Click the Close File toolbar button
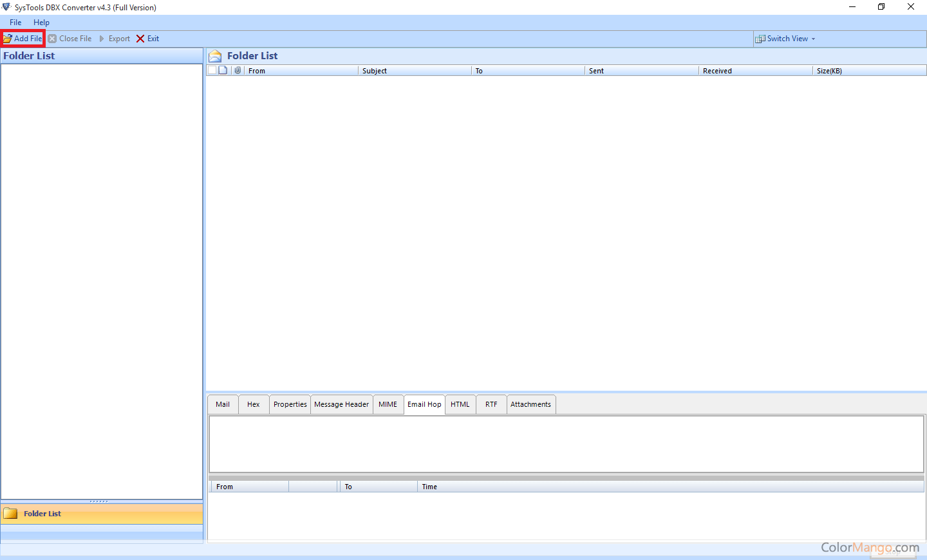 (x=70, y=39)
